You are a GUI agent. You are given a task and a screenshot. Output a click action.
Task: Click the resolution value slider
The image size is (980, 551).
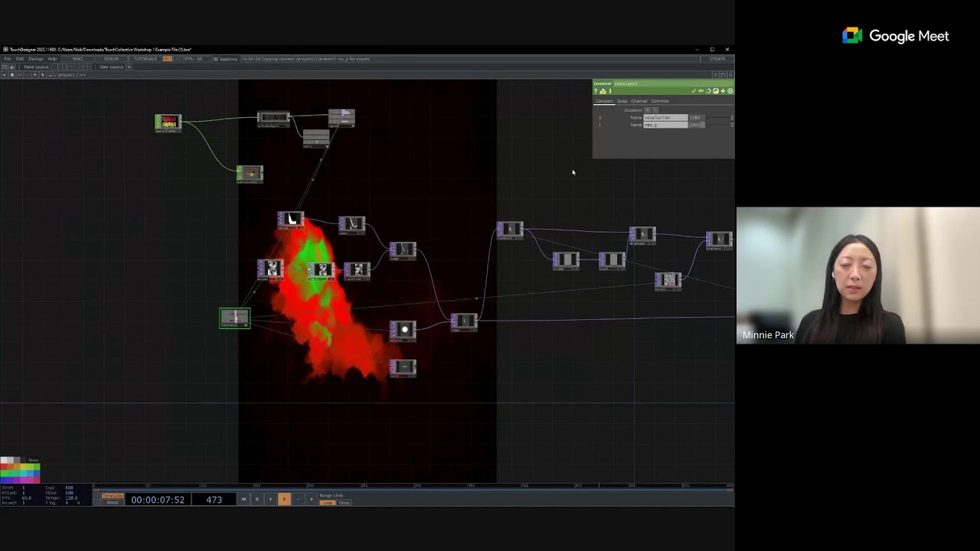pyautogui.click(x=719, y=118)
